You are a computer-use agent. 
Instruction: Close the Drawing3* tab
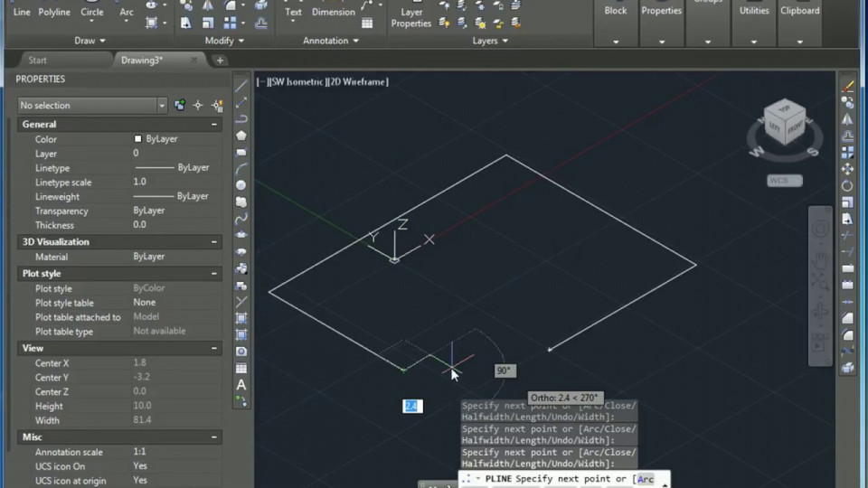point(193,60)
